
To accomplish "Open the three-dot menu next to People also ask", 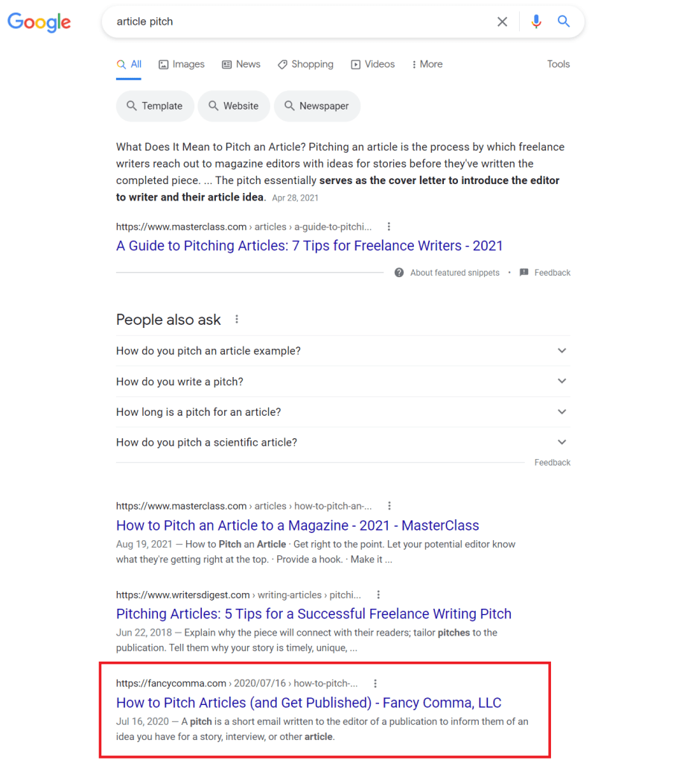I will tap(236, 318).
